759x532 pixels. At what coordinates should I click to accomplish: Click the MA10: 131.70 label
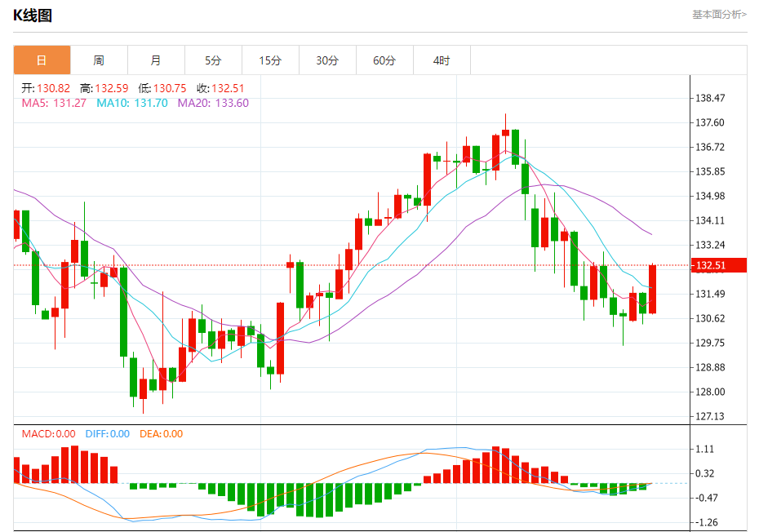click(132, 103)
